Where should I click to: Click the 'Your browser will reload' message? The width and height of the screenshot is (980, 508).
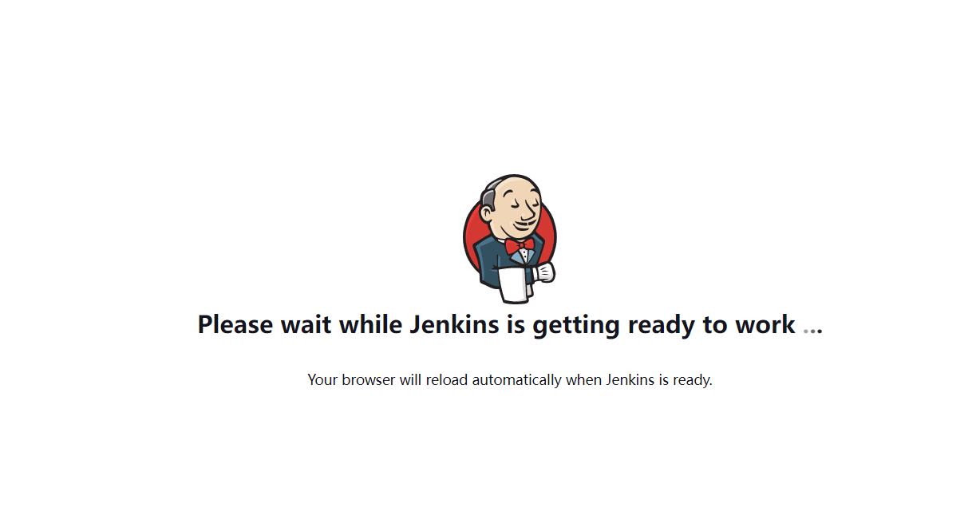510,380
